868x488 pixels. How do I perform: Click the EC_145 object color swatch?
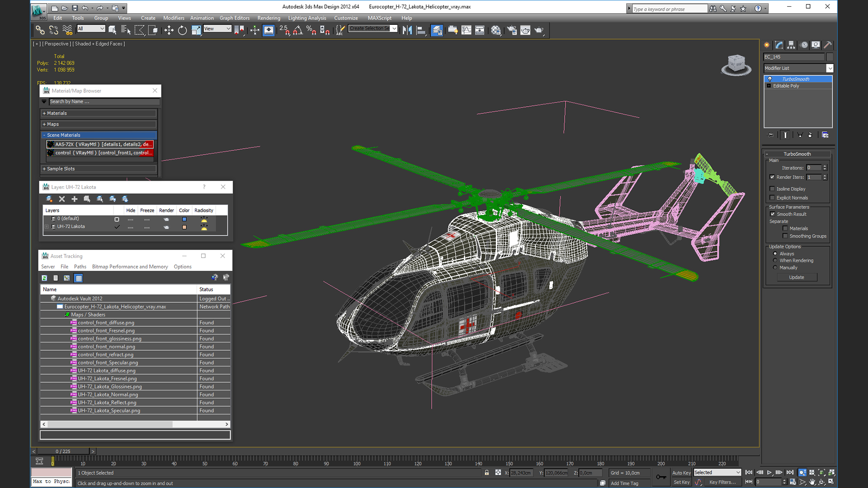pos(829,57)
